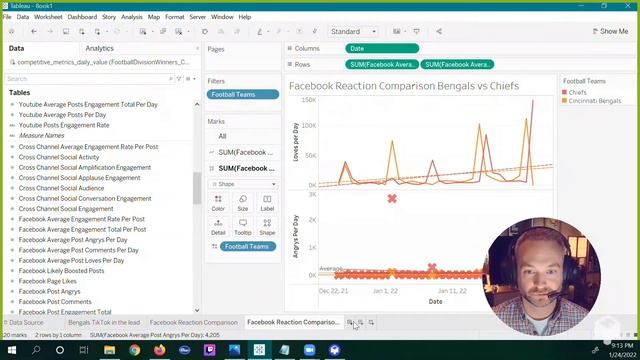Click the Highlight pen toolbar icon
Screen dimensions: 640x360
tap(260, 31)
